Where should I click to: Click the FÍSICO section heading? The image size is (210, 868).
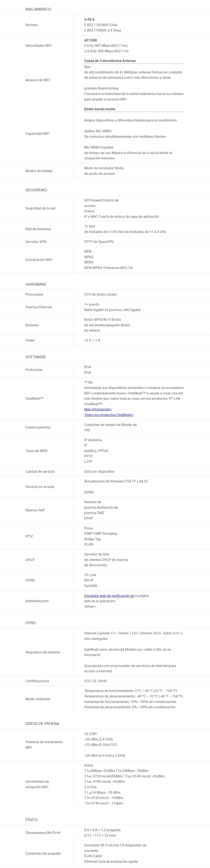pos(31,820)
